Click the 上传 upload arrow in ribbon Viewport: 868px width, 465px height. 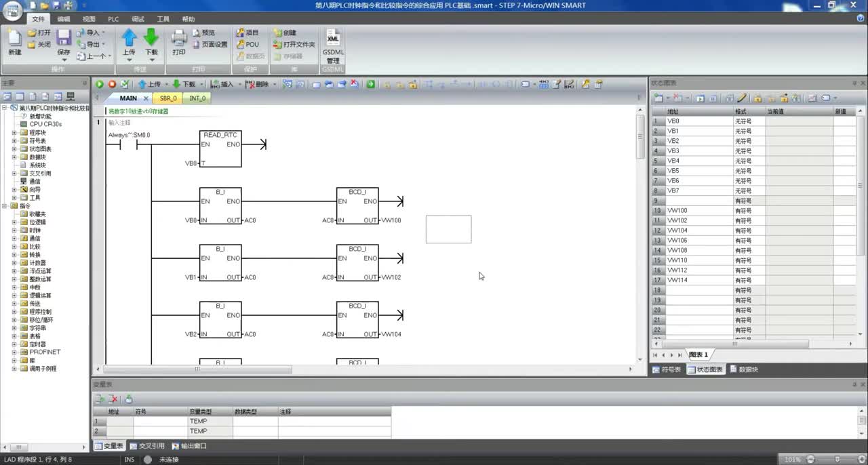pos(129,37)
